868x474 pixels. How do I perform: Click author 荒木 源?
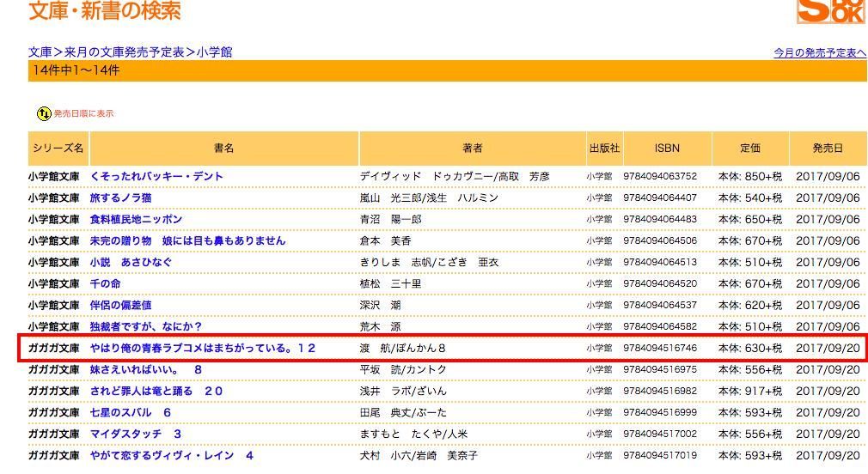[x=381, y=327]
